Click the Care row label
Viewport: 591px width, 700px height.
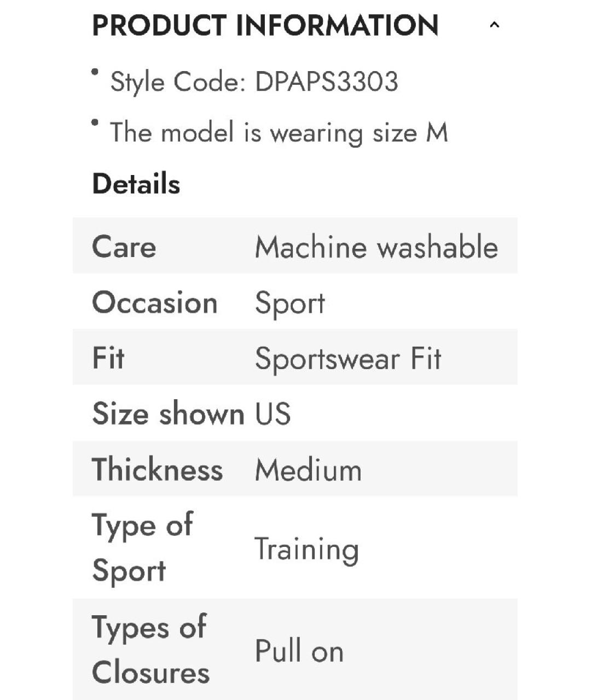point(124,246)
